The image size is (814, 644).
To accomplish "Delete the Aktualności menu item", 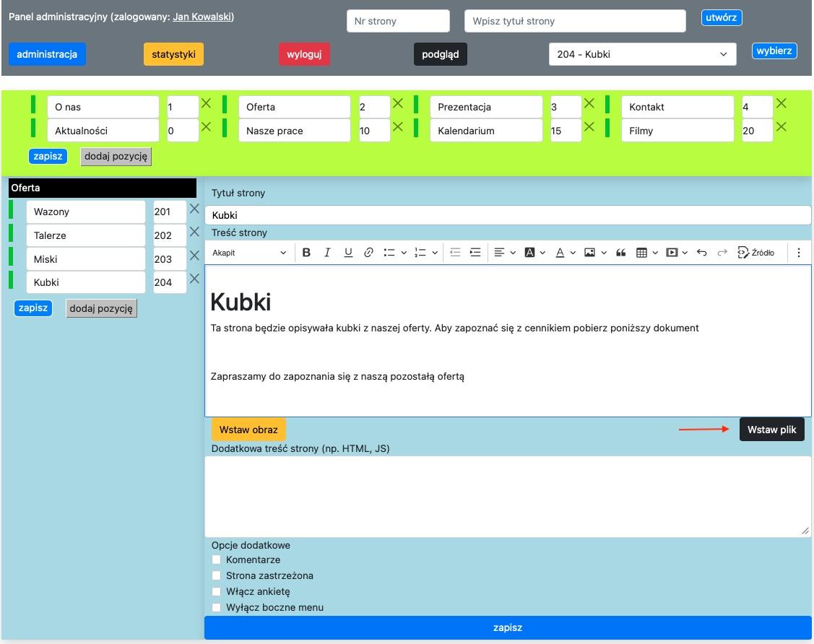I will click(206, 126).
